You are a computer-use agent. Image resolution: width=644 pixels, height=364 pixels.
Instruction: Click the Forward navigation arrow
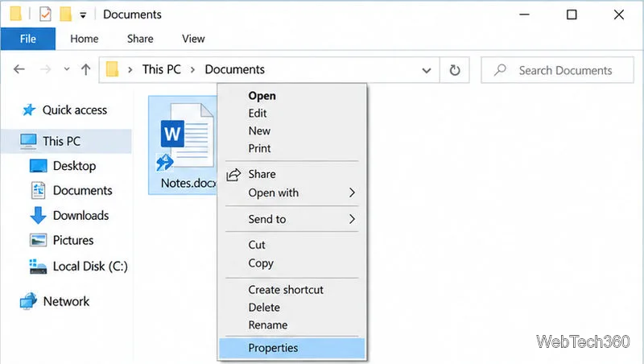(45, 69)
